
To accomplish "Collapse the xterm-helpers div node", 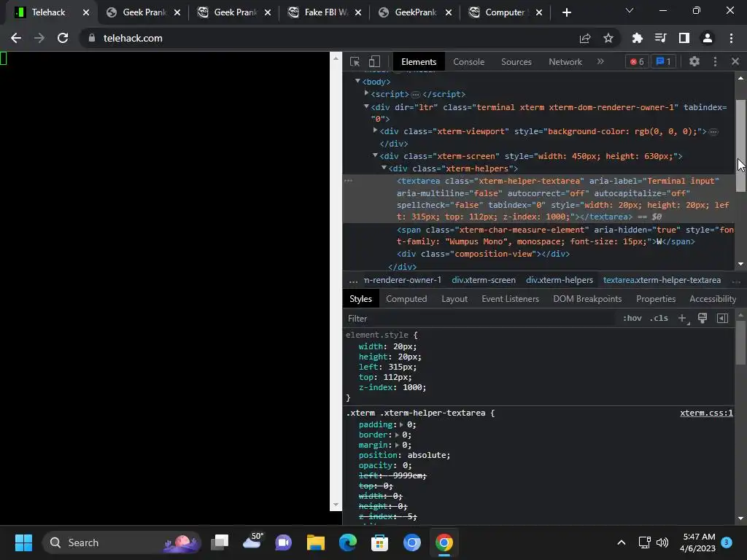I will pyautogui.click(x=384, y=168).
